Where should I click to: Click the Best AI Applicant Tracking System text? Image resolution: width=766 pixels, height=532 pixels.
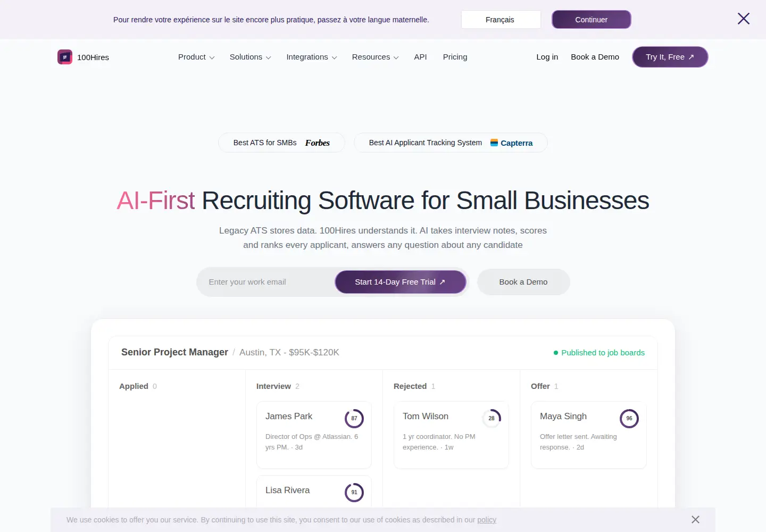click(x=426, y=143)
